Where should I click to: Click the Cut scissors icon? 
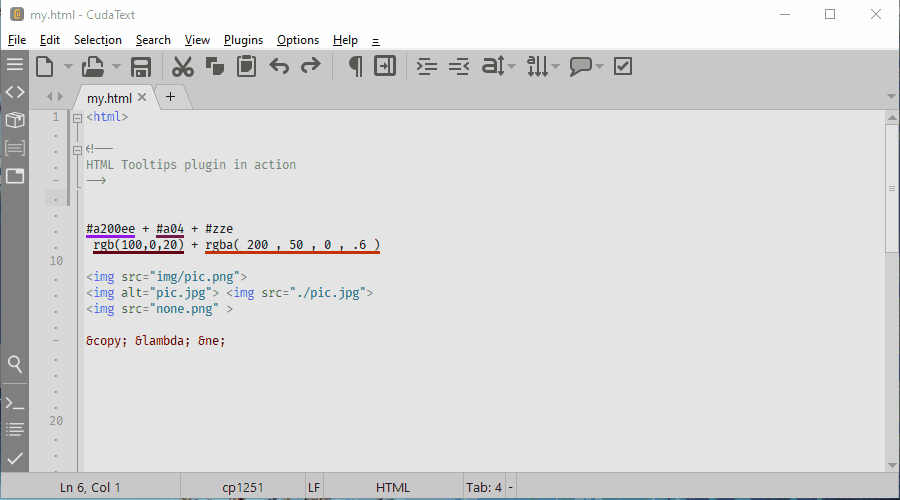pyautogui.click(x=182, y=67)
